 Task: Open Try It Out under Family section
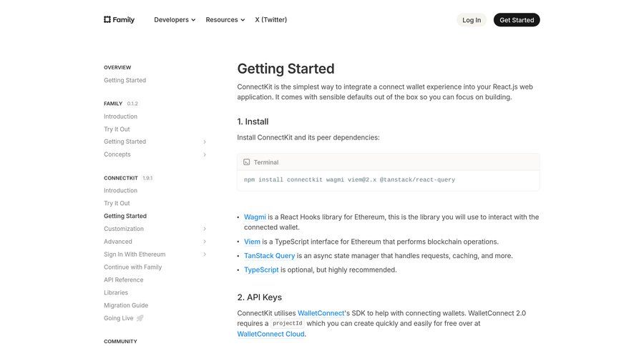pos(117,129)
